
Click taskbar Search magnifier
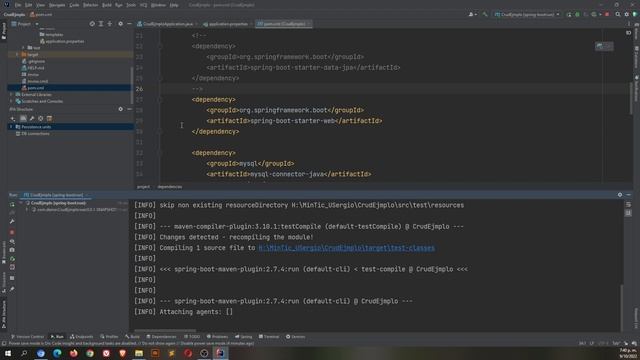coord(24,353)
